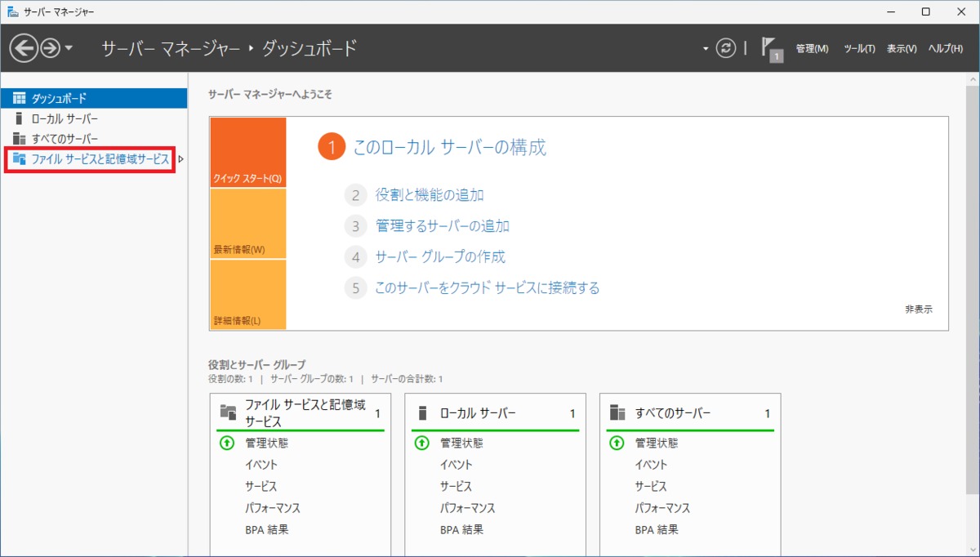980x557 pixels.
Task: Click イベント in すべてのサーバー tile
Action: 652,465
